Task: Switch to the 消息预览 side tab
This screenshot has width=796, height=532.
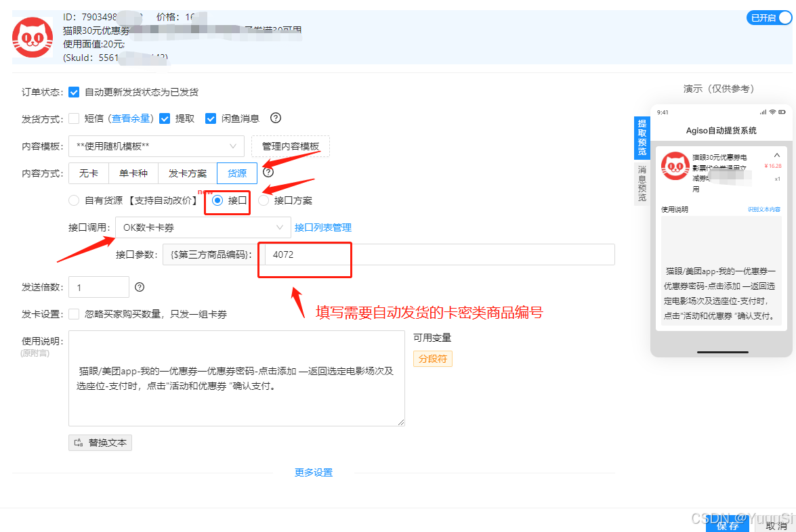Action: pyautogui.click(x=642, y=183)
